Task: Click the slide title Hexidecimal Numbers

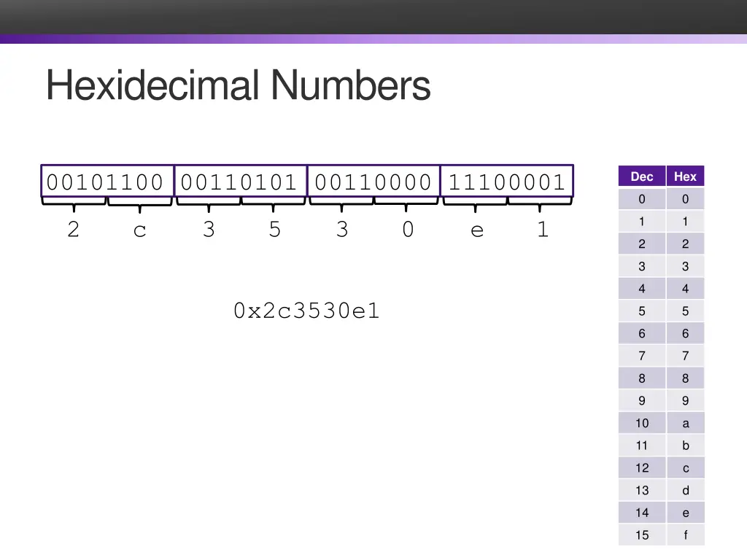Action: (238, 85)
